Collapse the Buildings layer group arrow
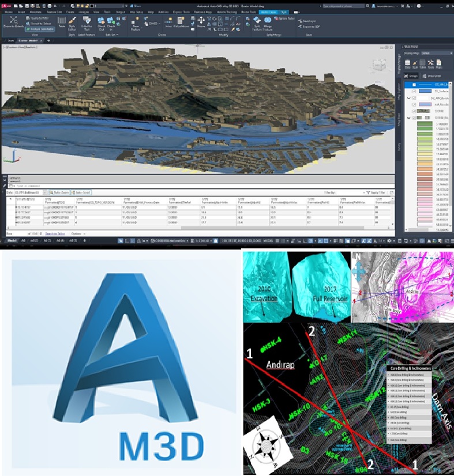454x476 pixels. click(409, 98)
